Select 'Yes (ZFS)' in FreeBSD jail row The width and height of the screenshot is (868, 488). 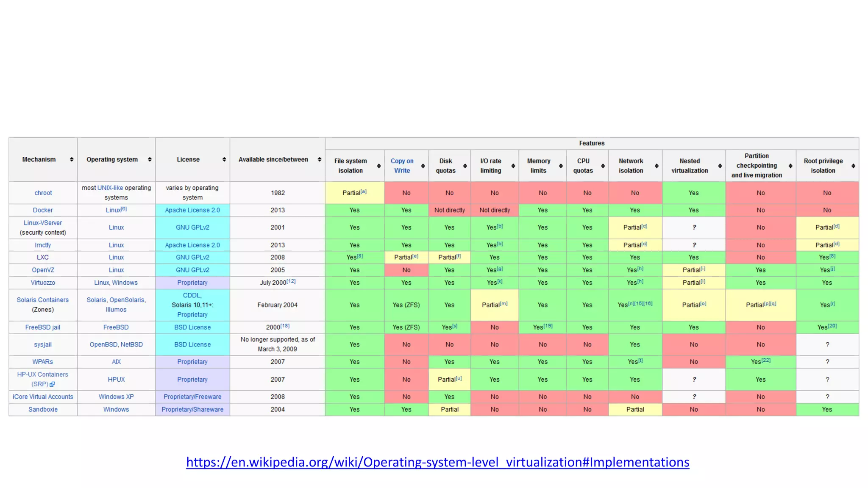[x=406, y=327]
